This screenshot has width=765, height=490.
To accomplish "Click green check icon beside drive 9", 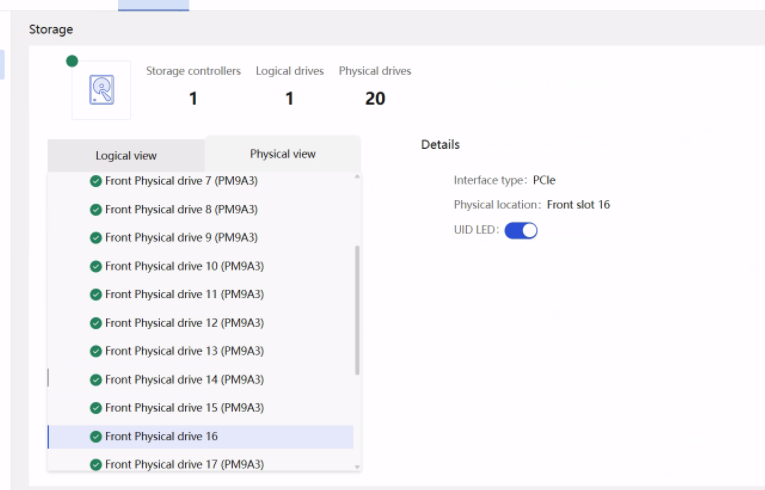I will pyautogui.click(x=96, y=238).
